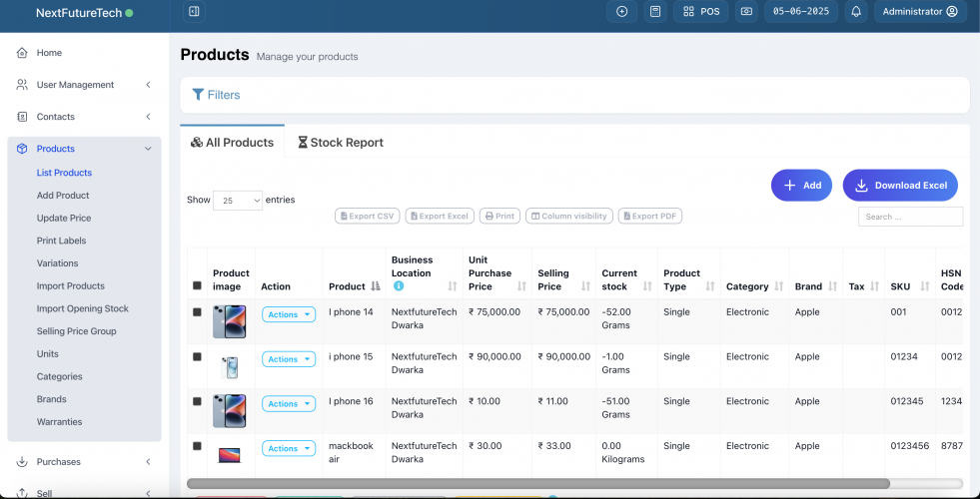This screenshot has width=980, height=499.
Task: Check the i phone 15 row checkbox
Action: (197, 356)
